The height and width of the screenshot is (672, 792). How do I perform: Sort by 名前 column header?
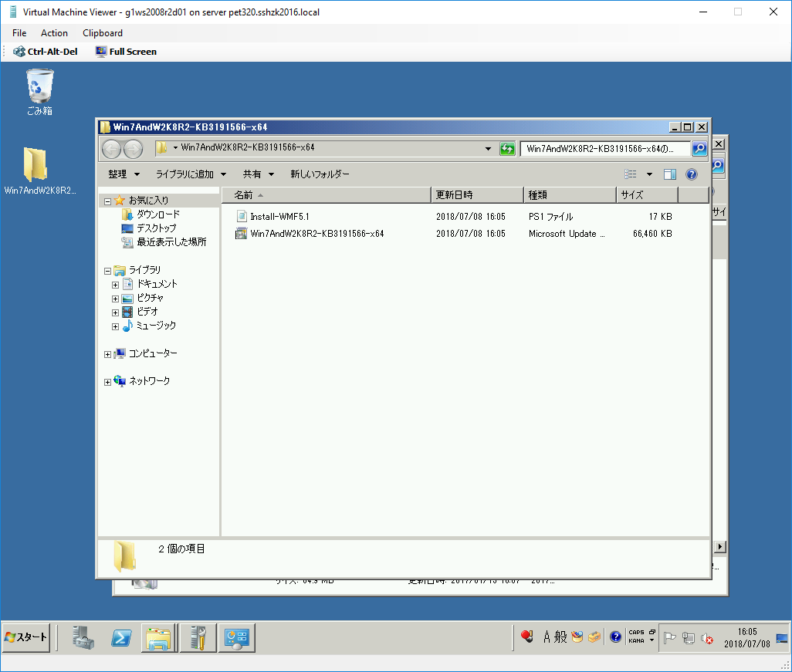coord(327,195)
